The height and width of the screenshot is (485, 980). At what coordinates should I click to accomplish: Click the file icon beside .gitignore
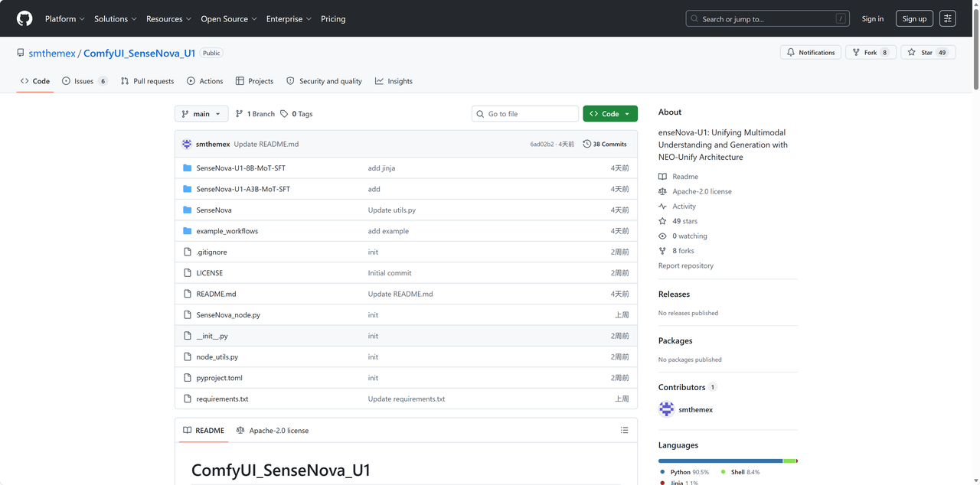188,252
